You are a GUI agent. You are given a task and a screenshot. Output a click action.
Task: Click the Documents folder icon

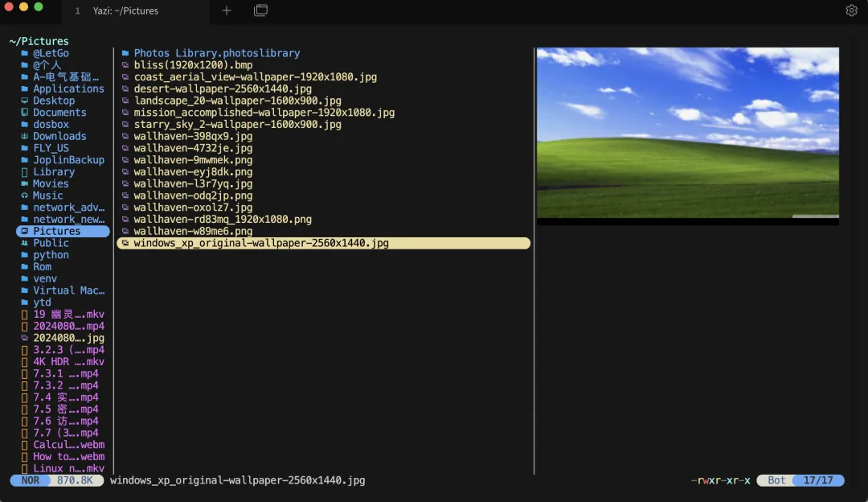(x=24, y=113)
